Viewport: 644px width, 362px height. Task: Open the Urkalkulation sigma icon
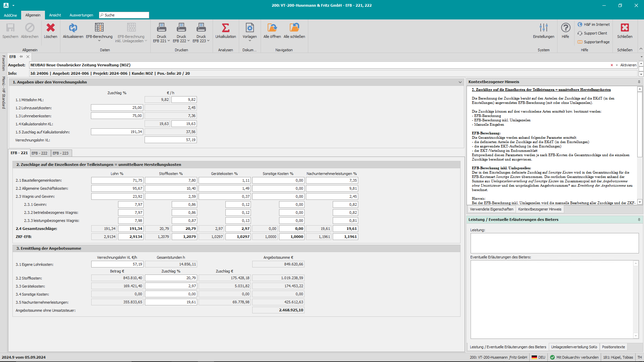pyautogui.click(x=225, y=28)
